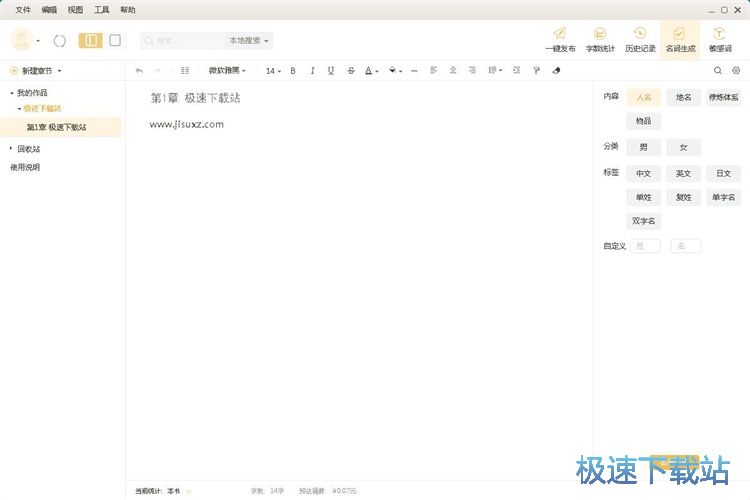Click the sync refresh circle icon
This screenshot has height=500, width=750.
[x=60, y=41]
